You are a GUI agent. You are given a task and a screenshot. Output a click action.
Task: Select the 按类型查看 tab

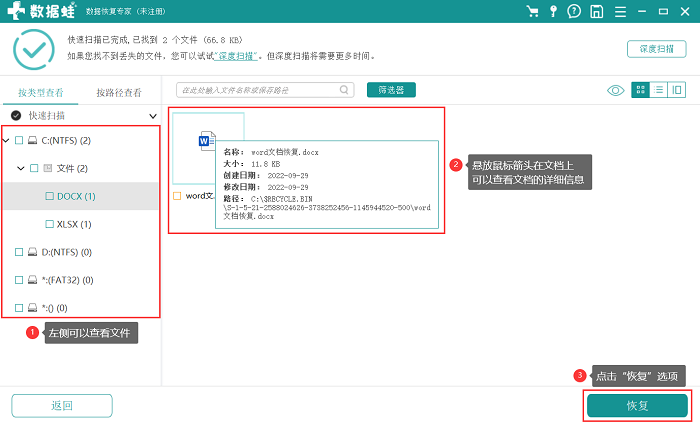pos(41,92)
